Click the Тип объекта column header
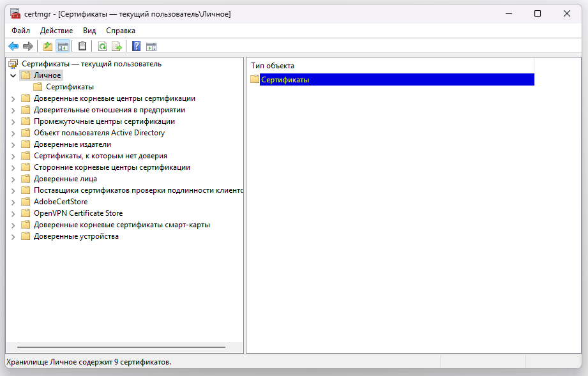588x376 pixels. (x=273, y=66)
